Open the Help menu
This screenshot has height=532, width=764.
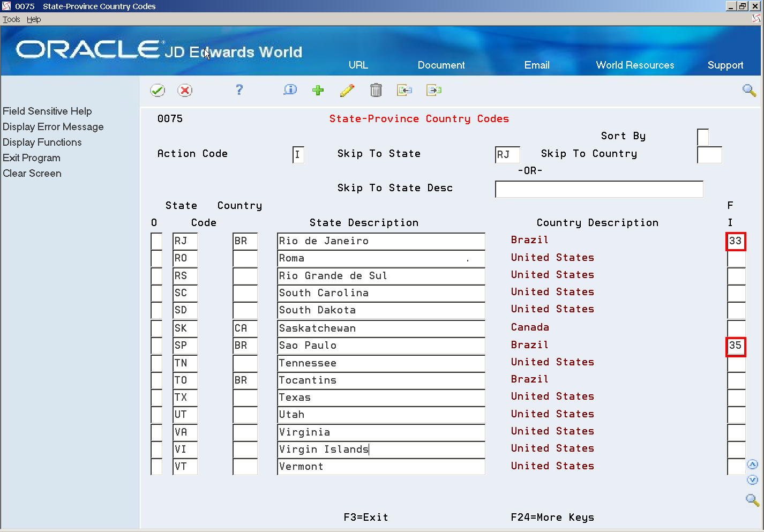(x=34, y=19)
